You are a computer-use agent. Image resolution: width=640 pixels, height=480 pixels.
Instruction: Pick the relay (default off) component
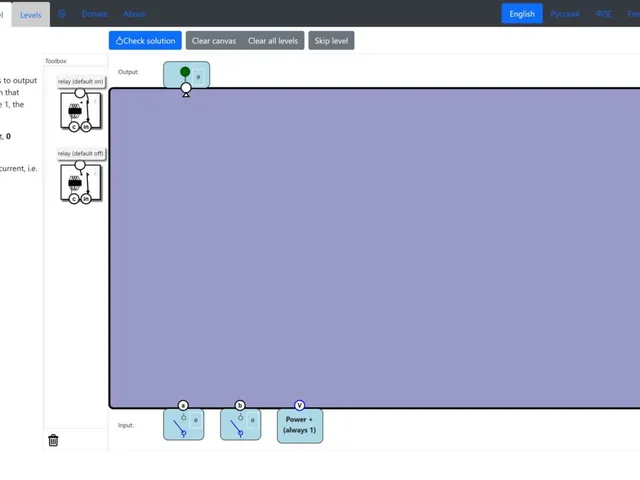tap(80, 182)
